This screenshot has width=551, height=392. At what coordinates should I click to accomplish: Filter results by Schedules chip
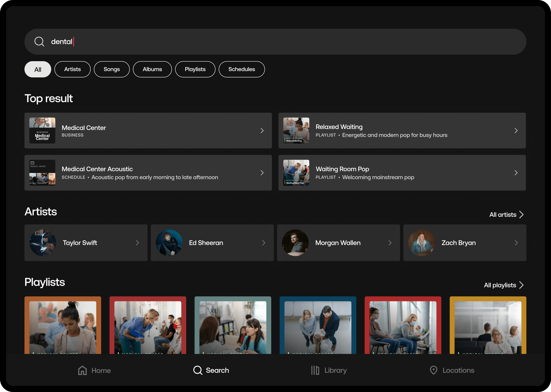point(242,70)
